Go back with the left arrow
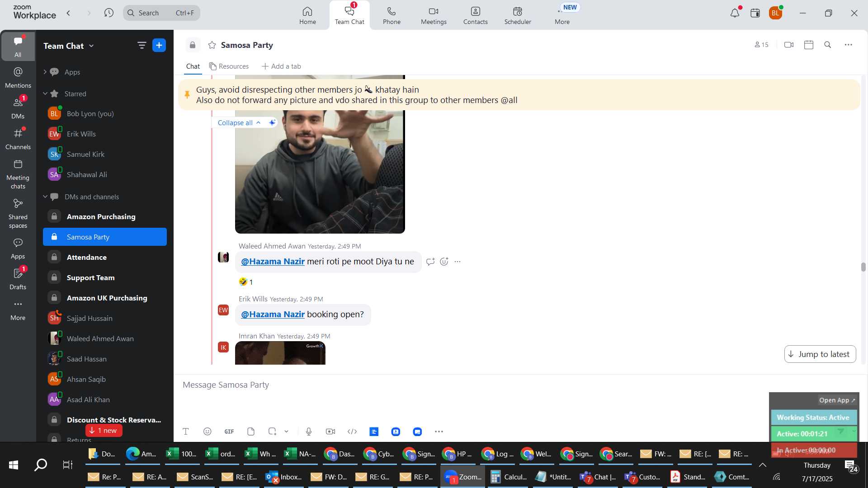The image size is (868, 488). pyautogui.click(x=68, y=13)
